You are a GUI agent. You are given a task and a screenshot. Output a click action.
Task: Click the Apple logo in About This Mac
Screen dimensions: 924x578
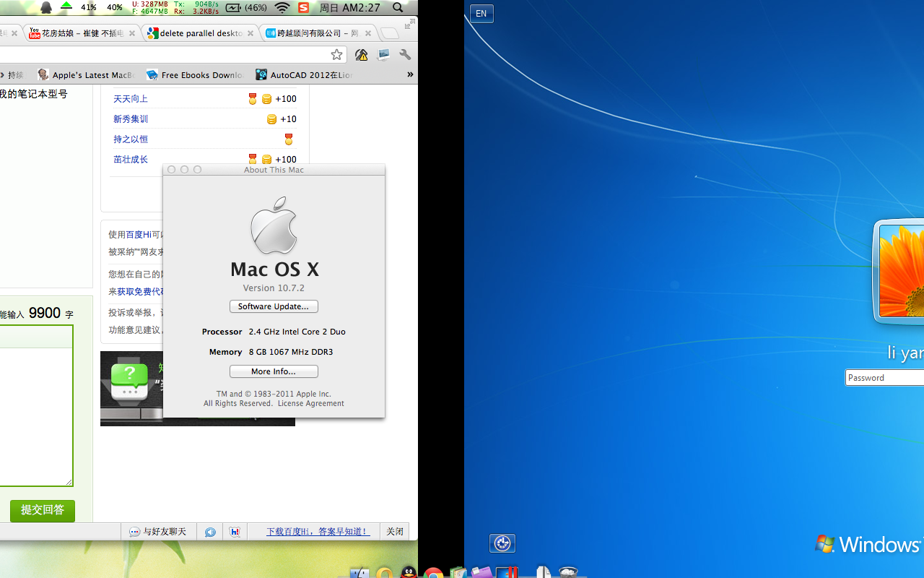click(274, 225)
